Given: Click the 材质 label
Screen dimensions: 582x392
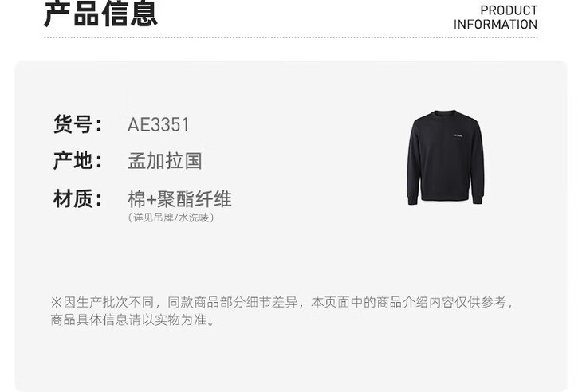Looking at the screenshot, I should point(77,198).
